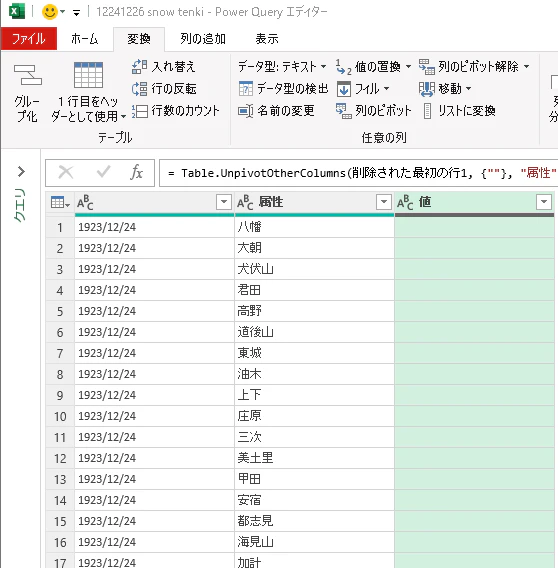Switch to the ホーム tab
558x568 pixels.
click(x=84, y=39)
